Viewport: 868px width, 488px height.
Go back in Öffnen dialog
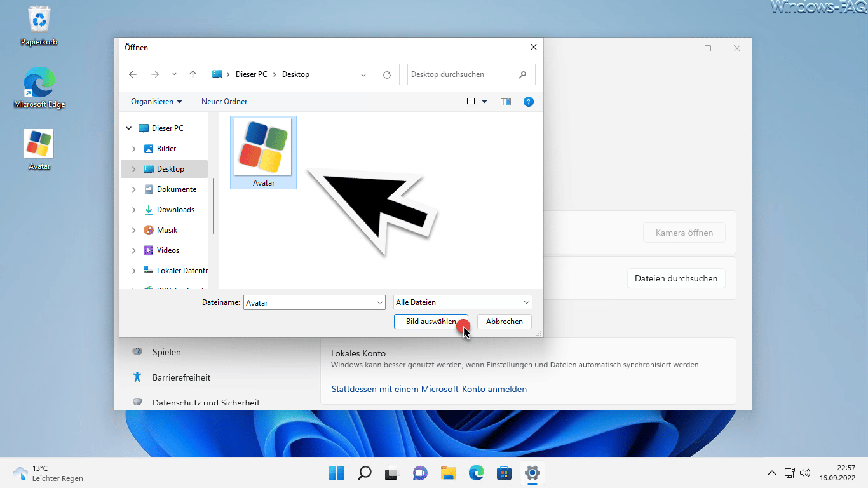click(133, 74)
